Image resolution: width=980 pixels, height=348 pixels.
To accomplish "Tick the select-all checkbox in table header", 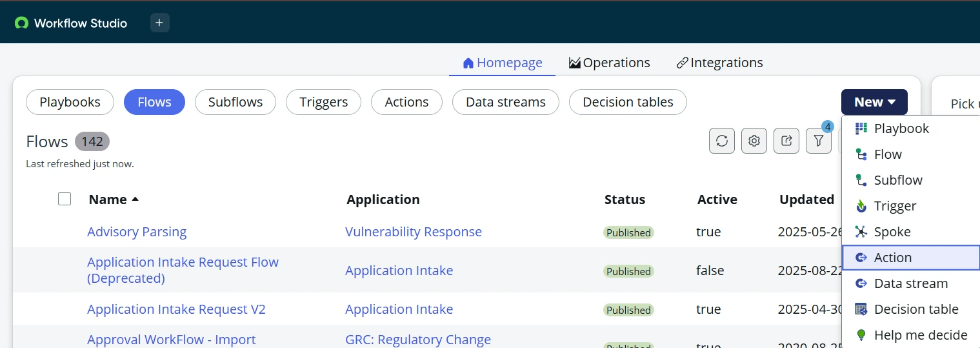I will pos(65,199).
